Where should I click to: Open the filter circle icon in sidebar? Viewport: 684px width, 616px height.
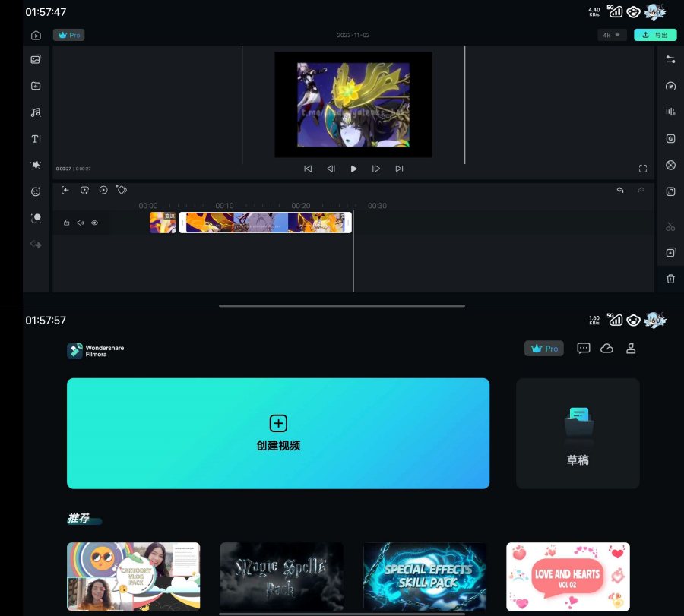36,218
